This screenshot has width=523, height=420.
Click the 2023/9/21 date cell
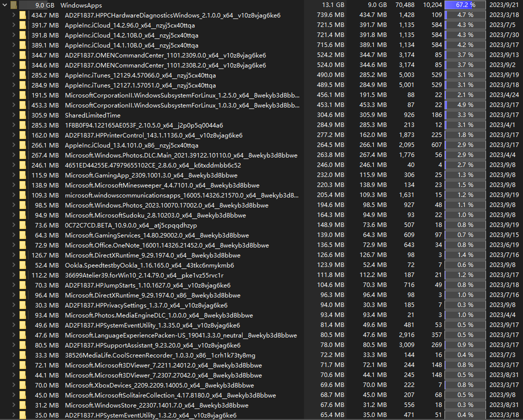pyautogui.click(x=504, y=5)
